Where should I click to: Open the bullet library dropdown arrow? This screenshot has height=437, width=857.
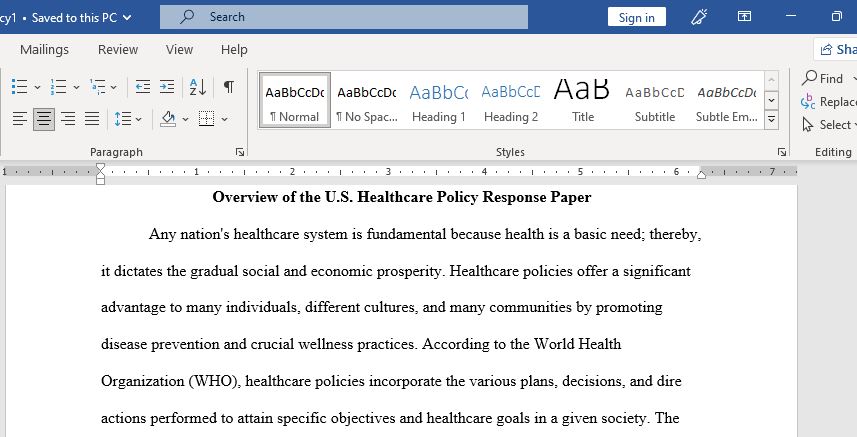pos(37,87)
